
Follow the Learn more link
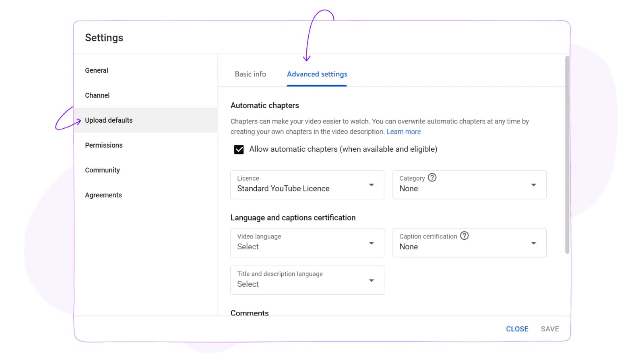tap(403, 132)
